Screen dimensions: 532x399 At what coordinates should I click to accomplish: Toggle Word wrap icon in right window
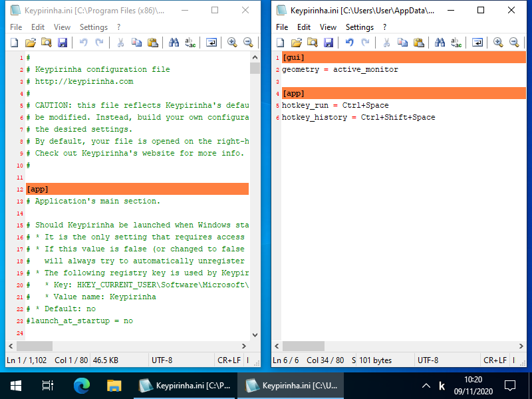pyautogui.click(x=477, y=43)
